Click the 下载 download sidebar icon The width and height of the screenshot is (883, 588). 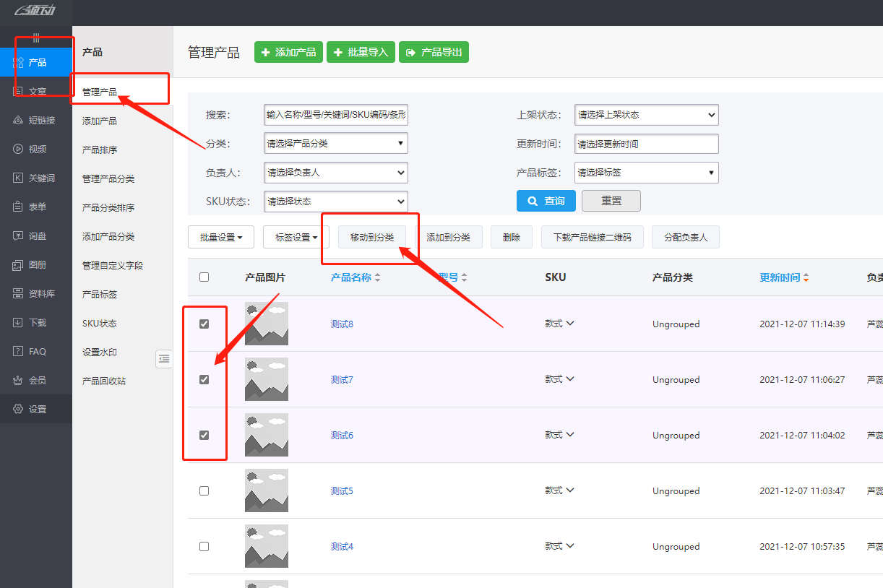tap(18, 322)
